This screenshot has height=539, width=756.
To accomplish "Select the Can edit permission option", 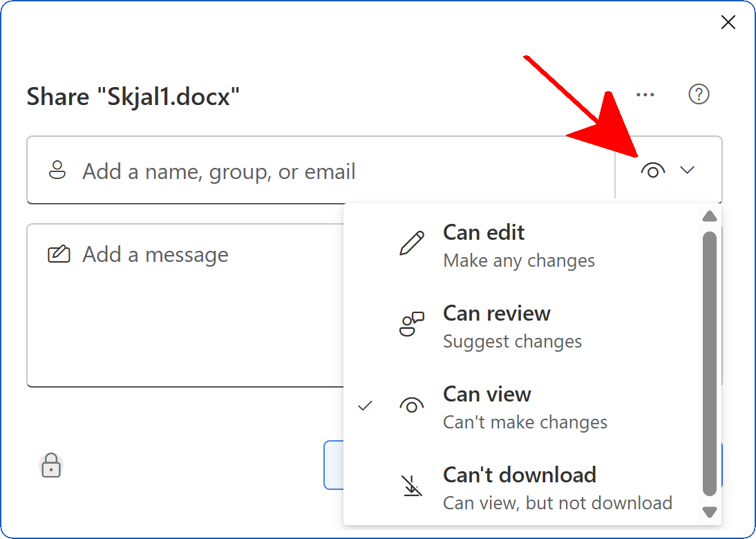I will coord(522,246).
